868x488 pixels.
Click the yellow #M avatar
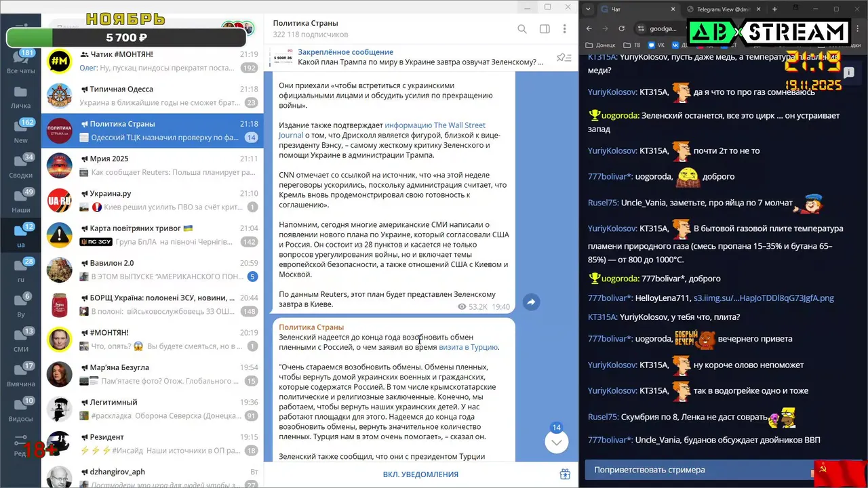click(60, 61)
